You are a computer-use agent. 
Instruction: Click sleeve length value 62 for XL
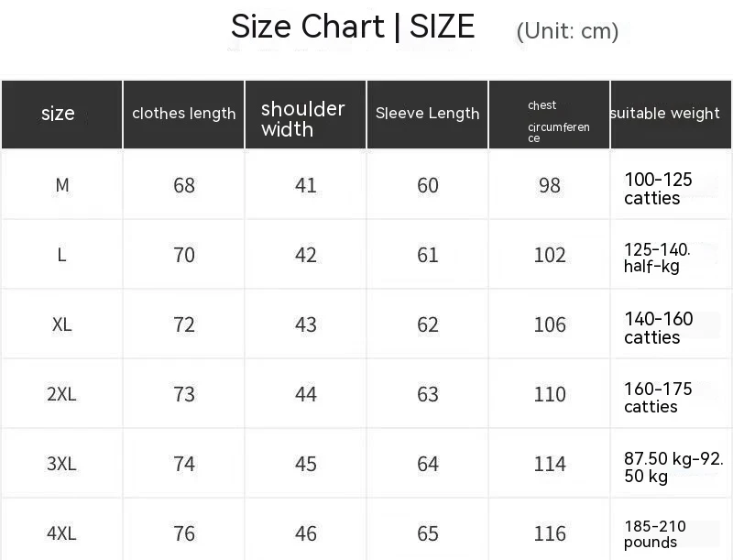pyautogui.click(x=428, y=324)
